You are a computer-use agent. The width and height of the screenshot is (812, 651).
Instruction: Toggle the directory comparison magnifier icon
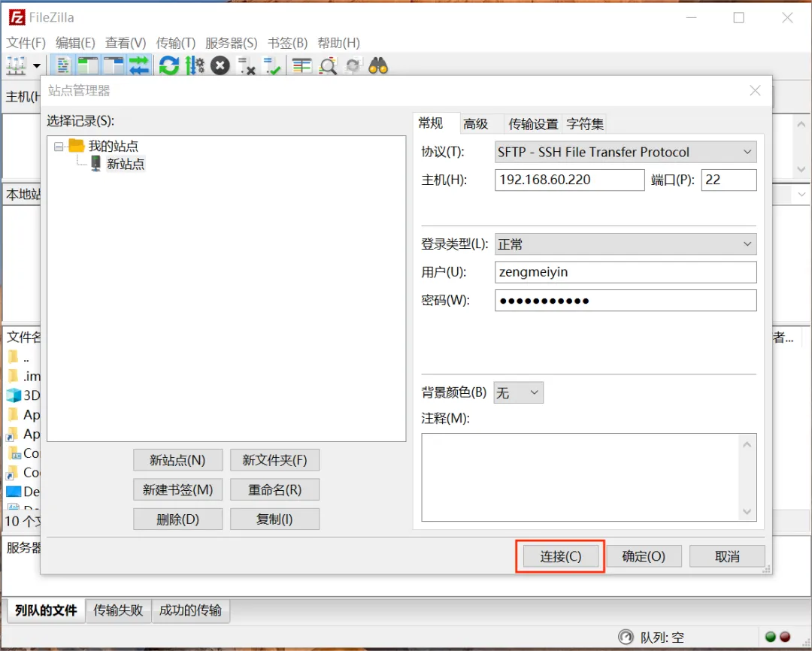(x=328, y=65)
